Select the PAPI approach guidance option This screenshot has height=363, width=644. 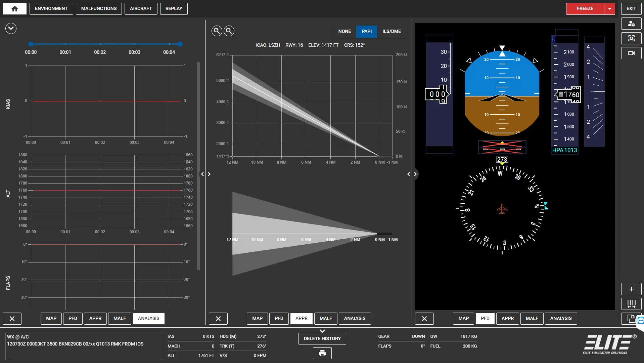point(367,31)
